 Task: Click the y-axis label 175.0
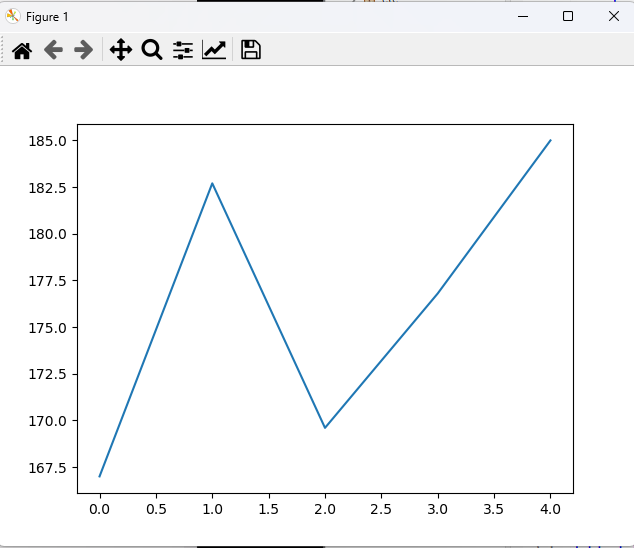click(x=47, y=328)
